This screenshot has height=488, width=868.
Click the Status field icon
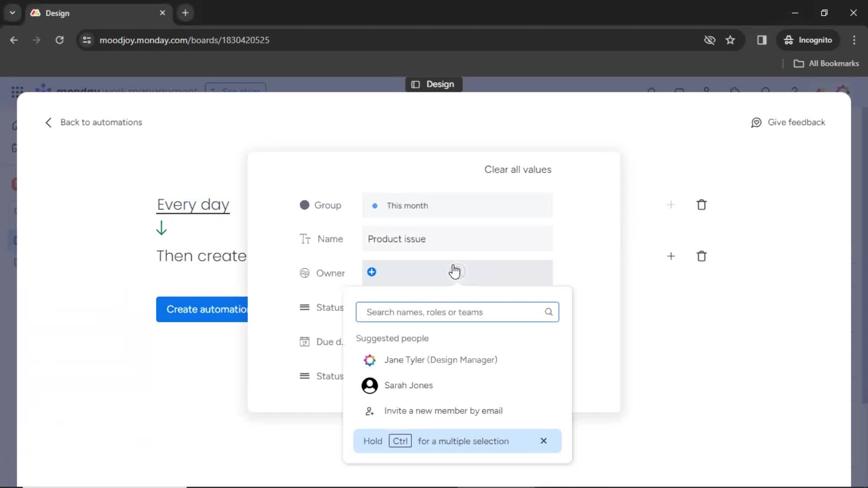point(304,307)
